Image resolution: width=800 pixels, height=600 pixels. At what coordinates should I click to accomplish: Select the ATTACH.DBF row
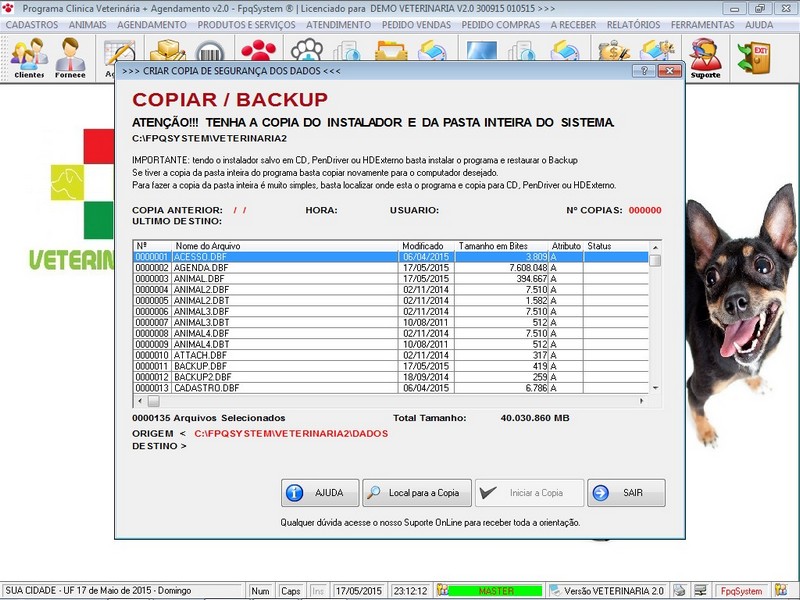coord(391,356)
